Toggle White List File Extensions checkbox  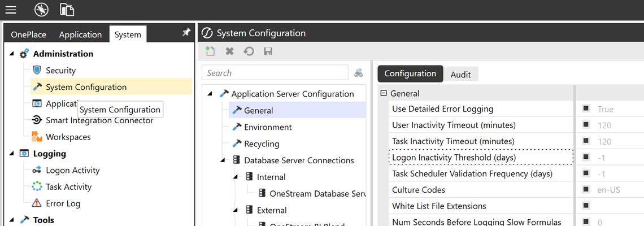(x=586, y=206)
